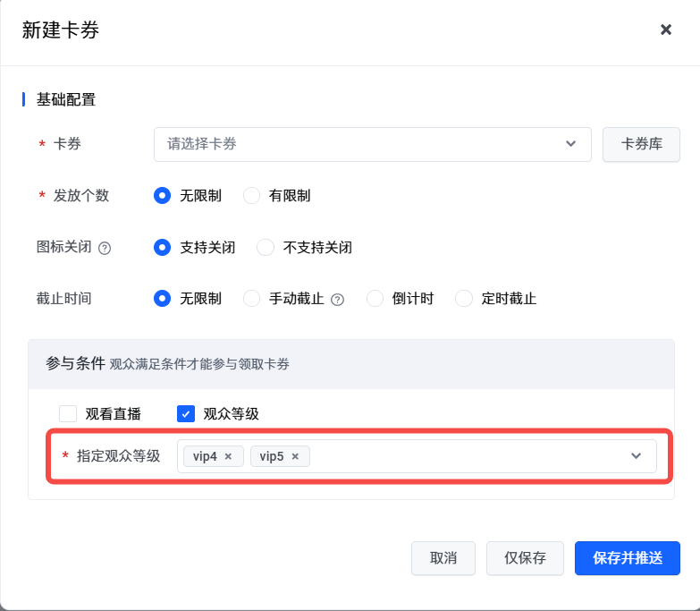The height and width of the screenshot is (611, 700).
Task: Choose 支持关闭 radio option
Action: click(162, 247)
